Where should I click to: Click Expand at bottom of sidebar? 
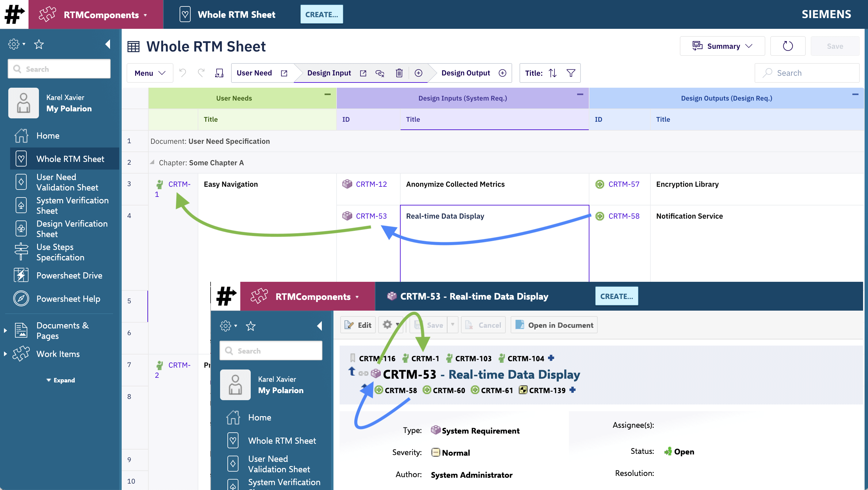click(x=61, y=380)
